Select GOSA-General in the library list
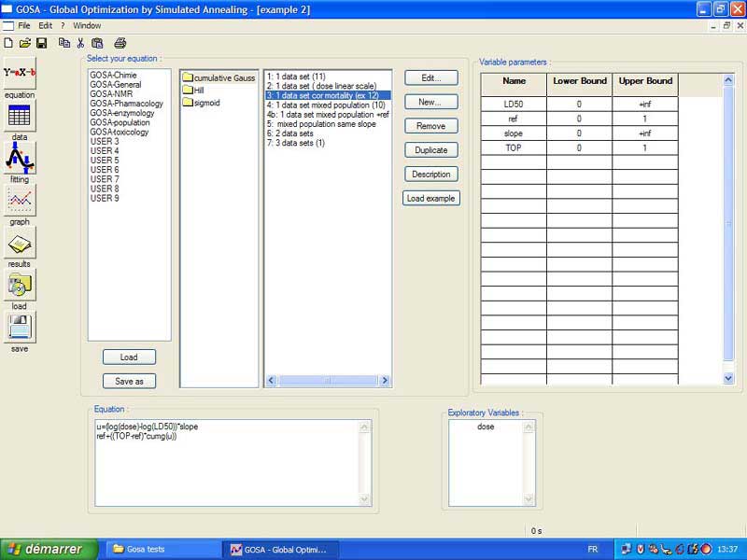The height and width of the screenshot is (560, 747). coord(116,85)
